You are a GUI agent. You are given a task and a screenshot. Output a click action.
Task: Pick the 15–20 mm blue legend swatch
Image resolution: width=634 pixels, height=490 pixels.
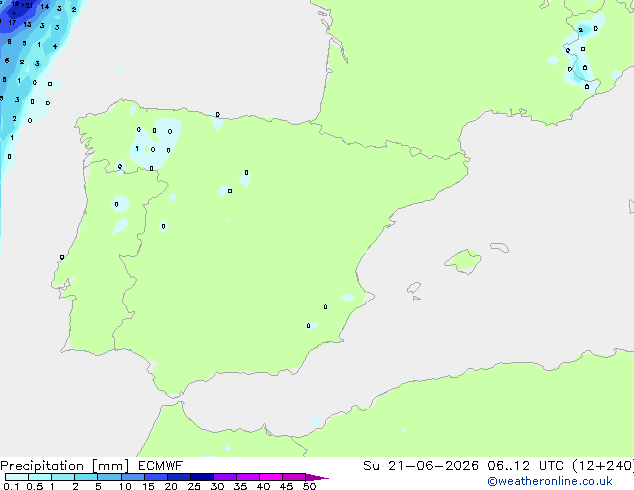[155, 477]
